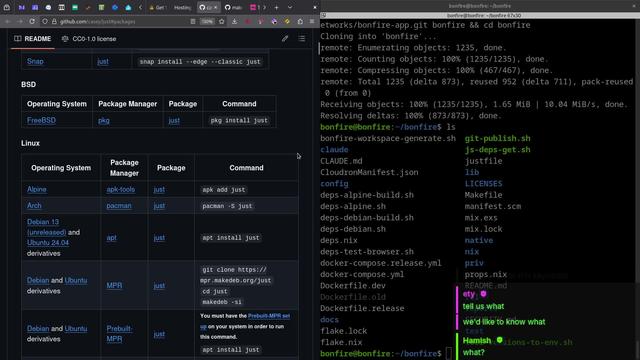This screenshot has width=640, height=360.
Task: Click the 'apk add just' command
Action: (224, 190)
